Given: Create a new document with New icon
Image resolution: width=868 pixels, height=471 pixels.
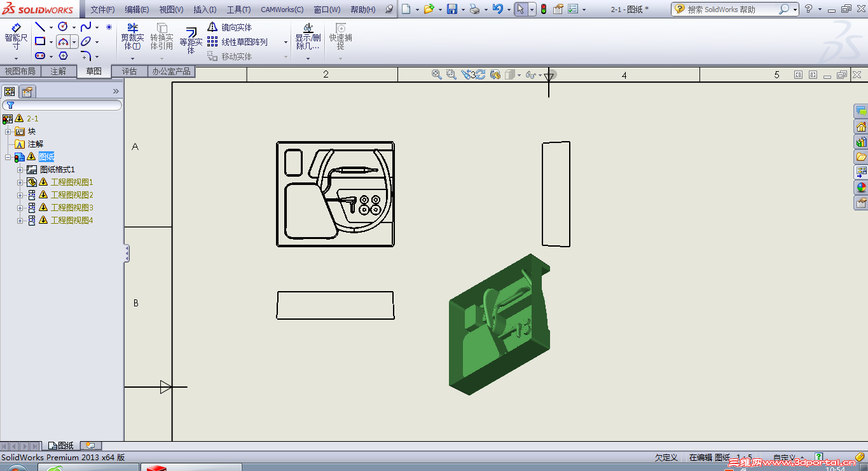Looking at the screenshot, I should [x=406, y=9].
